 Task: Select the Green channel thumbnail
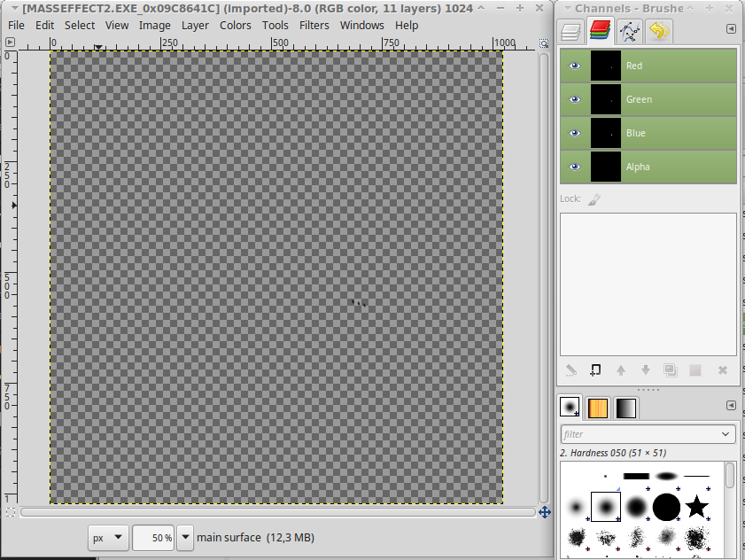[606, 99]
